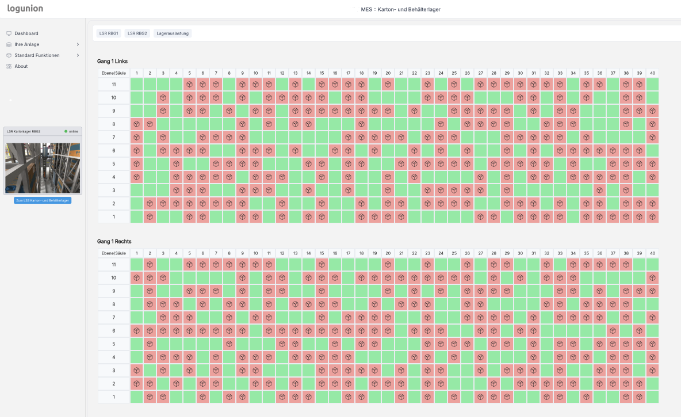This screenshot has height=417, width=681.
Task: Select box icon at Gang 1 Links Ebene 8, column 1
Action: 136,124
